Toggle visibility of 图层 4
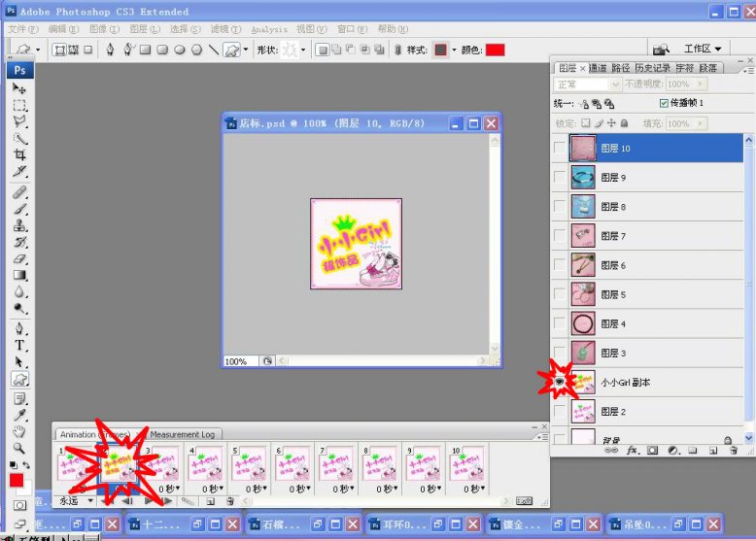Screen dimensions: 756x541 coord(560,323)
